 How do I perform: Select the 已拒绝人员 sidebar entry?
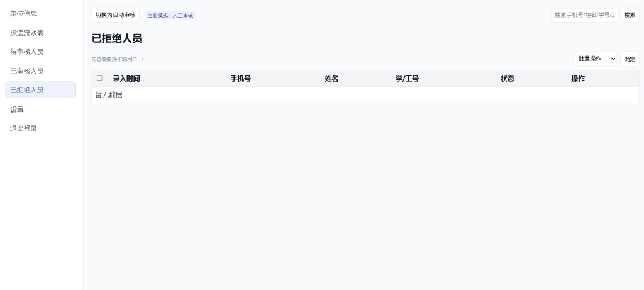27,90
